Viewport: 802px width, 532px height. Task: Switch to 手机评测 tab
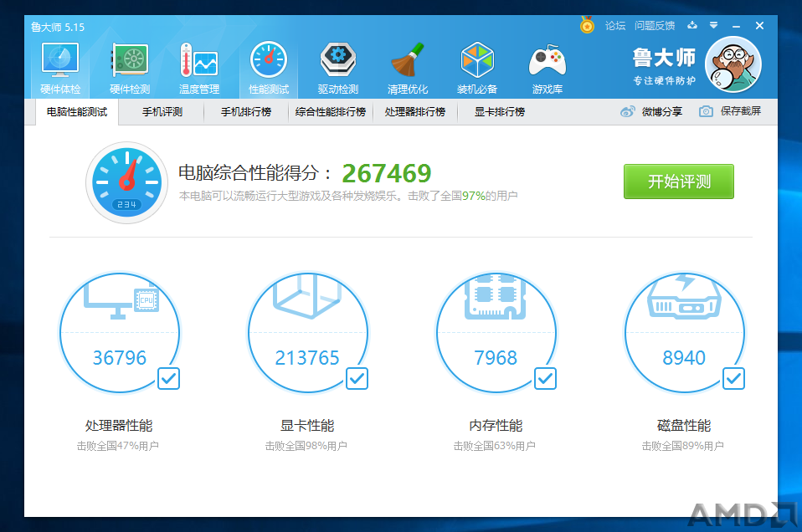click(x=162, y=112)
